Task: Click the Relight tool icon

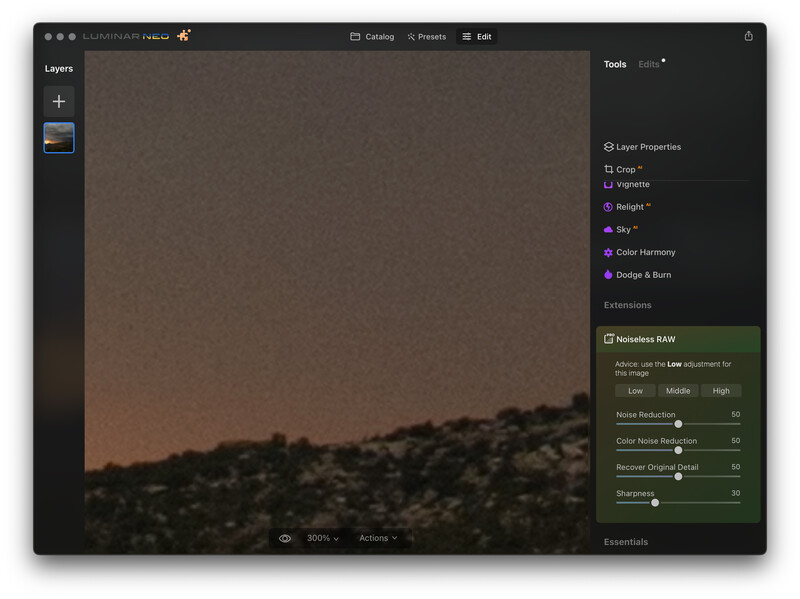Action: pos(608,207)
